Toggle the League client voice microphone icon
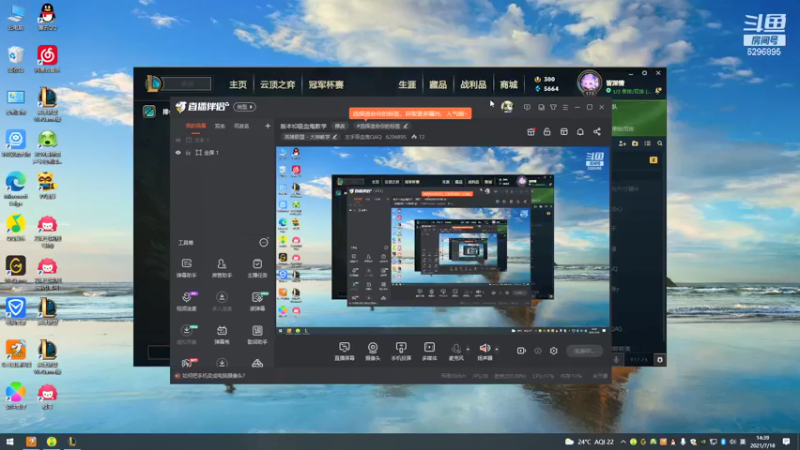Viewport: 800px width, 450px height. (x=616, y=360)
